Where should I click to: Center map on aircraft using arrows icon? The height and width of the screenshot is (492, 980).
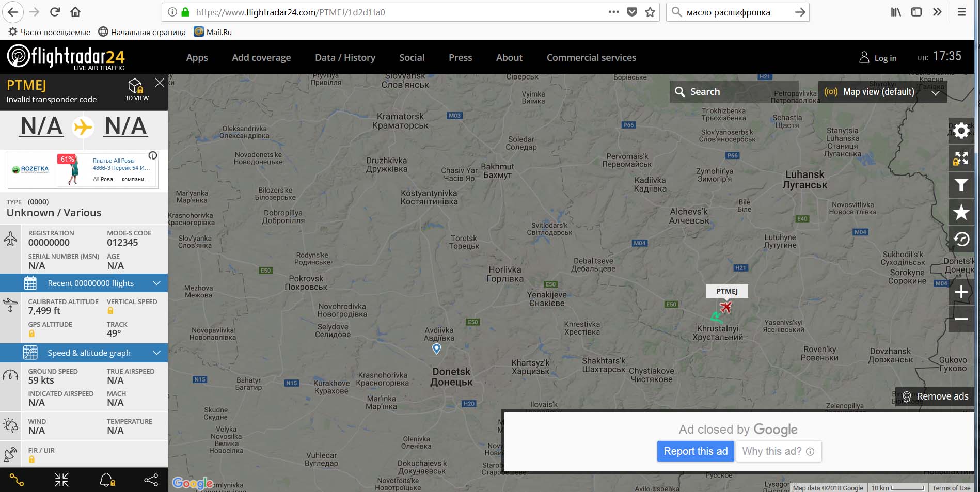click(x=61, y=480)
